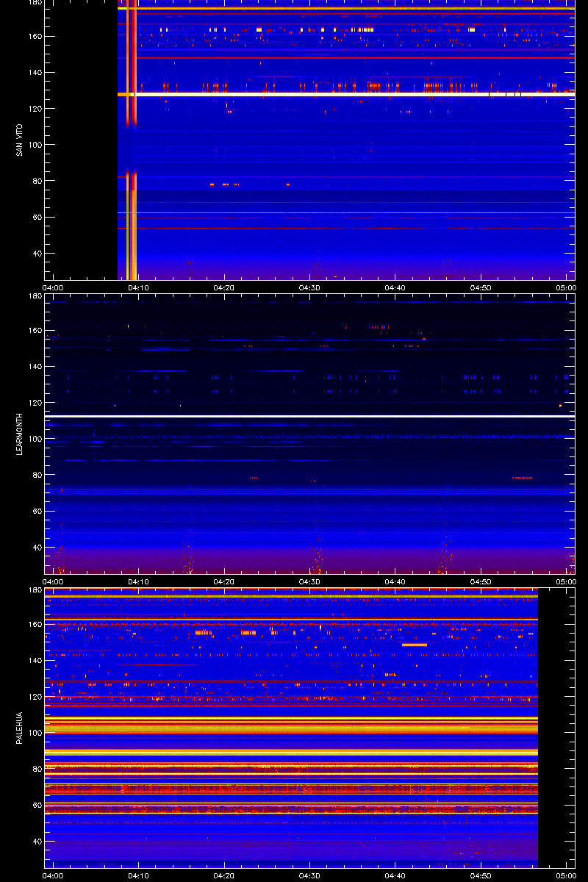Click the 80 frequency label on San Vito axis

pos(36,181)
